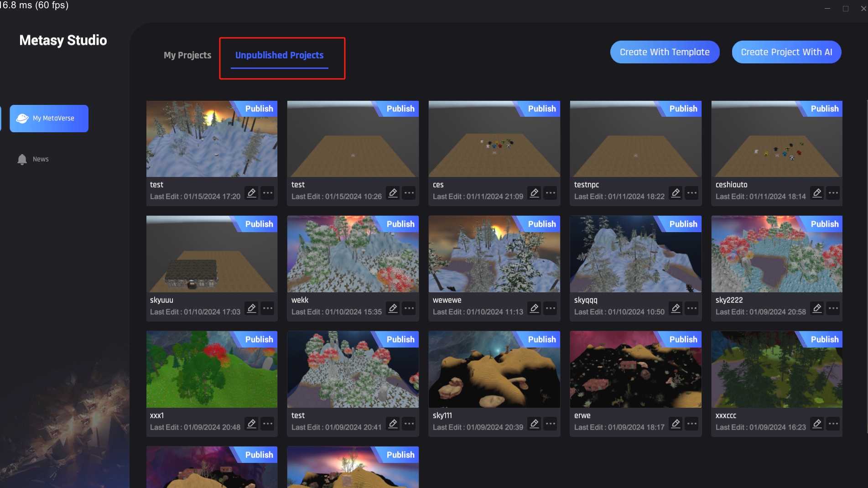Click the edit icon for erwe project
The height and width of the screenshot is (488, 868).
tap(676, 424)
